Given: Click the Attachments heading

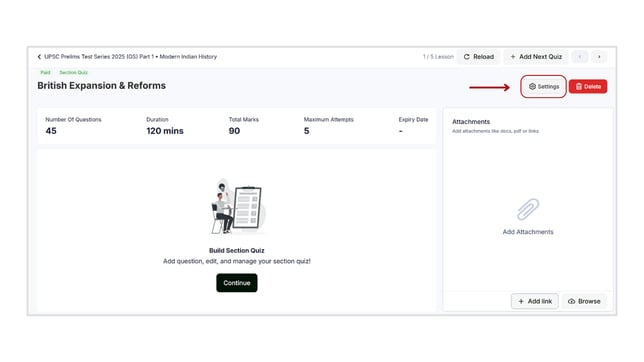Looking at the screenshot, I should point(471,122).
